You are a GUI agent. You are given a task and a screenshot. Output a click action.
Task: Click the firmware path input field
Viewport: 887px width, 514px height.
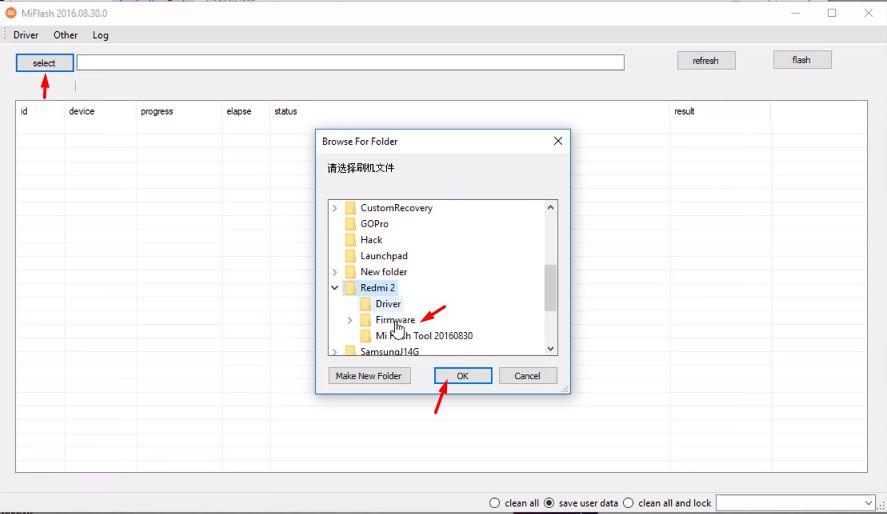pos(350,62)
